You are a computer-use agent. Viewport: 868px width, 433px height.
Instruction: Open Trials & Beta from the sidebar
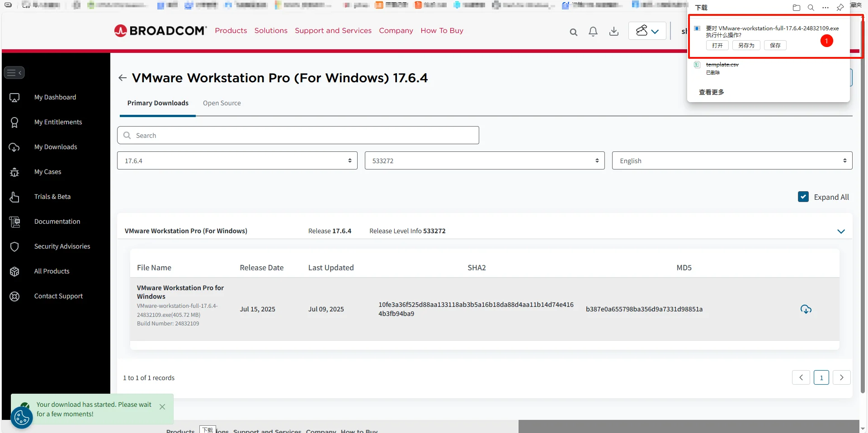coord(52,197)
